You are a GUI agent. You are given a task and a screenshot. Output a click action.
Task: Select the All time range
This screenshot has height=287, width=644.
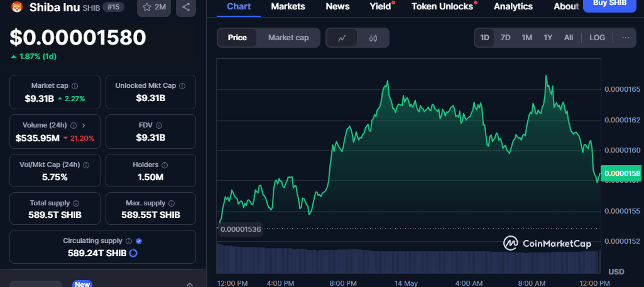tap(569, 38)
